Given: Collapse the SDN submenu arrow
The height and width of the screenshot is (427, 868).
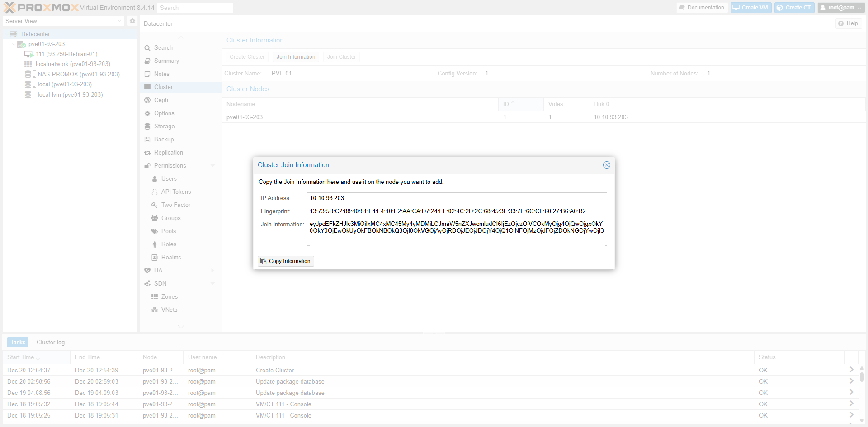Looking at the screenshot, I should (212, 284).
